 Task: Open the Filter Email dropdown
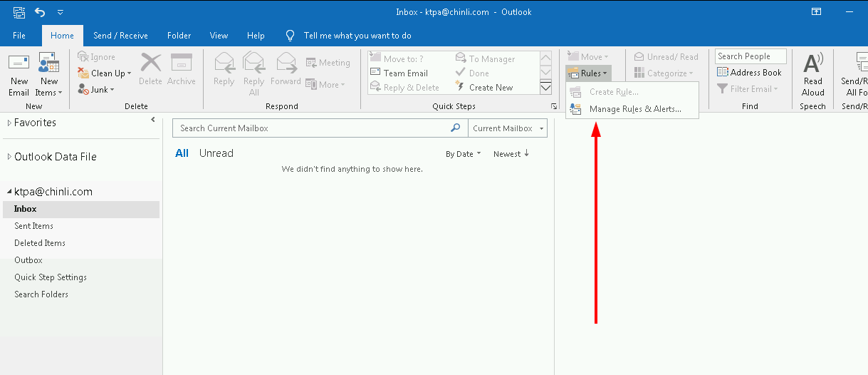[748, 89]
